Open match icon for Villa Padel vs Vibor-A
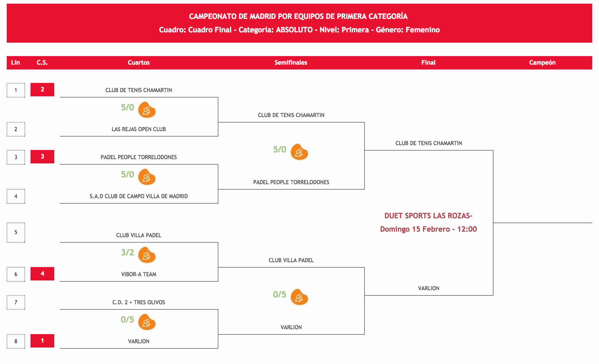 147,255
